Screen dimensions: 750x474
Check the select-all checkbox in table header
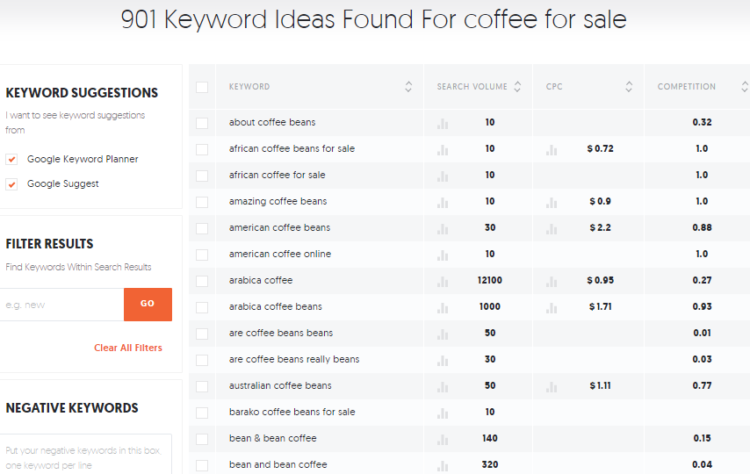pos(202,87)
